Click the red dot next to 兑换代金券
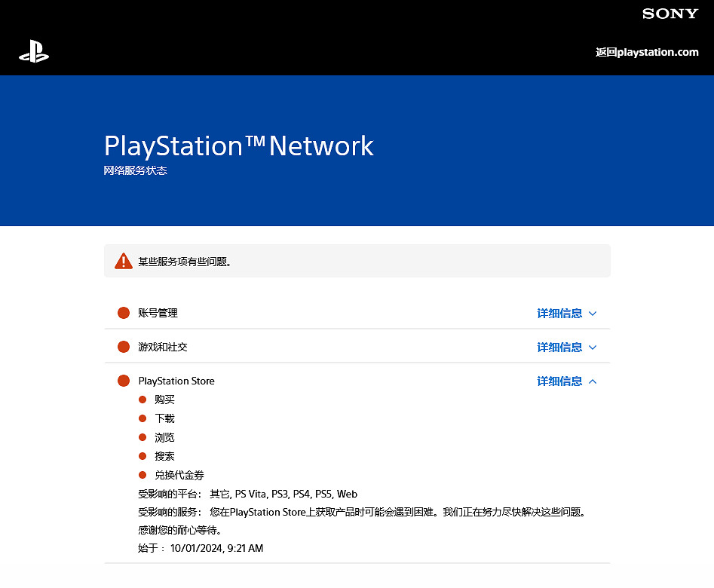 [142, 475]
